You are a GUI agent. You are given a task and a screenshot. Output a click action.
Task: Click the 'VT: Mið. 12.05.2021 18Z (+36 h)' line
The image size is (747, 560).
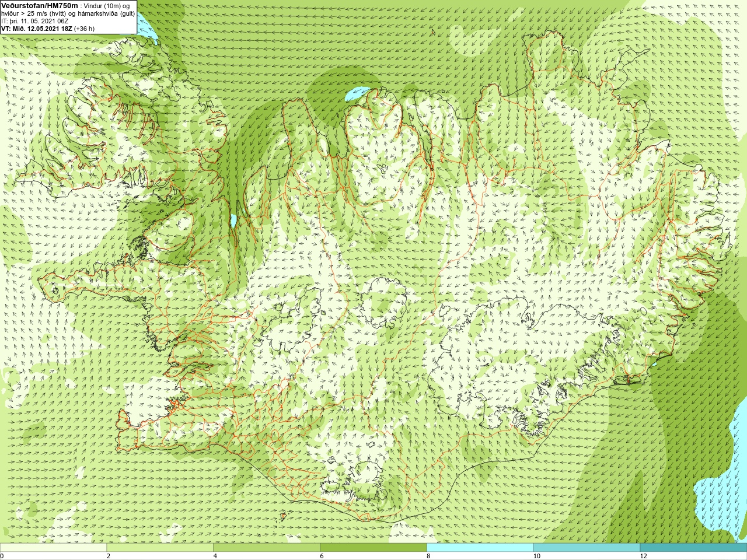click(x=48, y=29)
